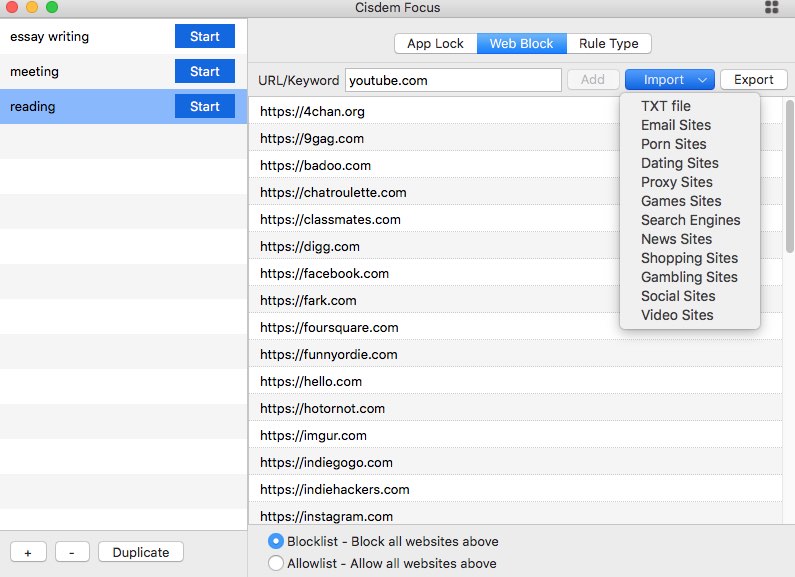The height and width of the screenshot is (577, 795).
Task: Add a new profile with plus button
Action: click(28, 552)
